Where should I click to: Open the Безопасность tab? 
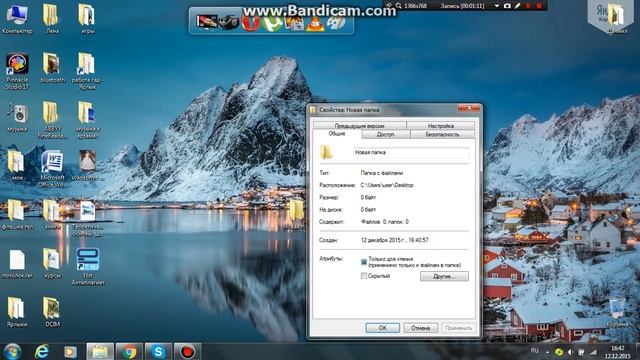tap(442, 134)
